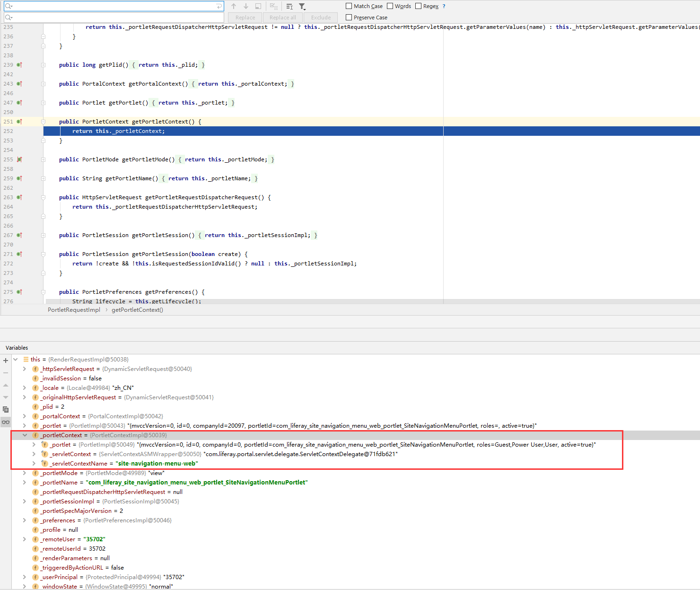Click the move watch down arrow

coord(6,397)
